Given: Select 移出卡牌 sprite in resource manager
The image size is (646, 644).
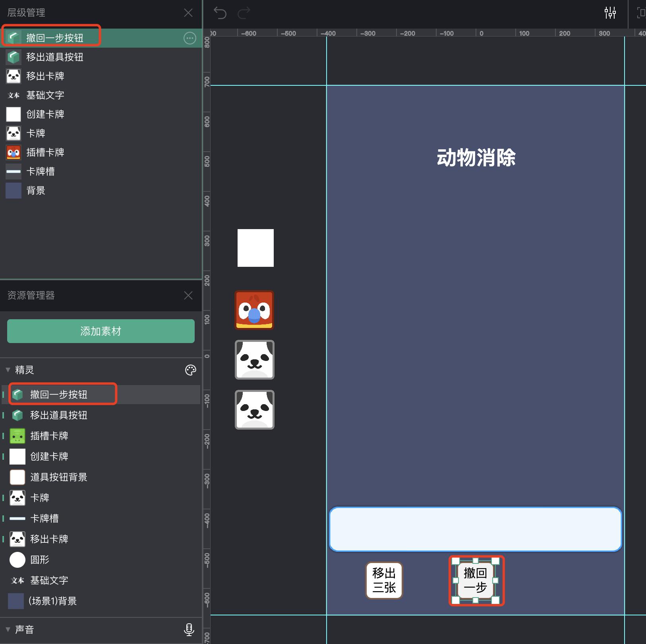Looking at the screenshot, I should click(50, 539).
